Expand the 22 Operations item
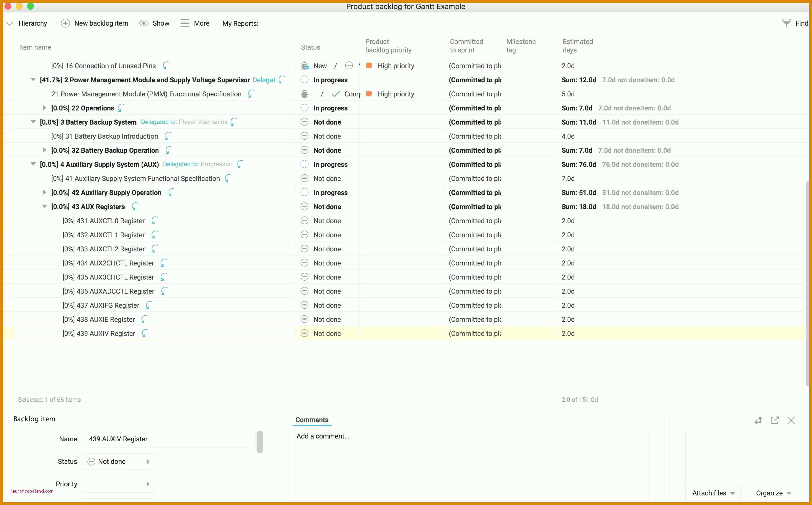The width and height of the screenshot is (812, 505). click(44, 108)
